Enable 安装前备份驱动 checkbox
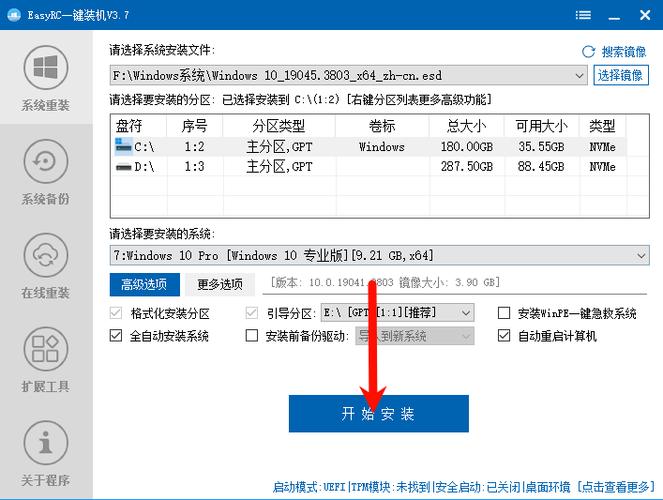The height and width of the screenshot is (500, 663). 252,336
